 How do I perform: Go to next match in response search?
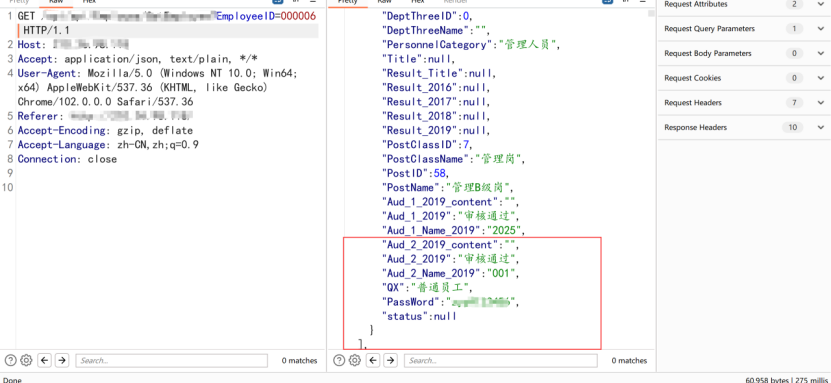(x=391, y=361)
